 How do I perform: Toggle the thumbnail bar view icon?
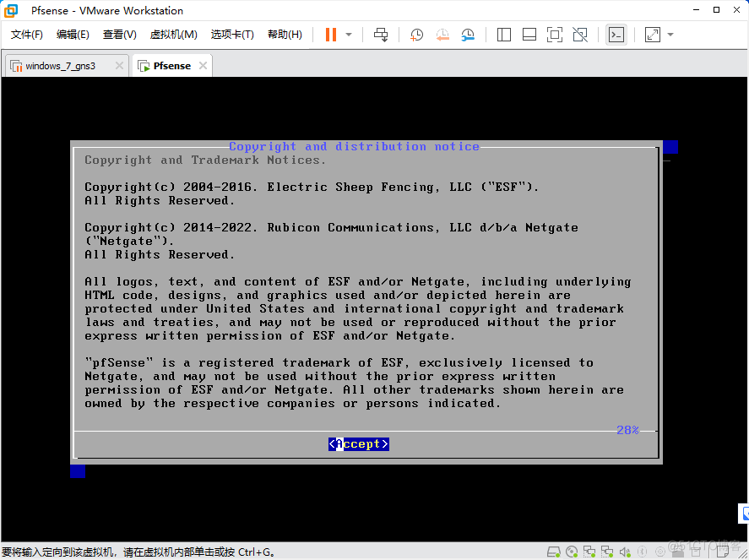pos(529,35)
